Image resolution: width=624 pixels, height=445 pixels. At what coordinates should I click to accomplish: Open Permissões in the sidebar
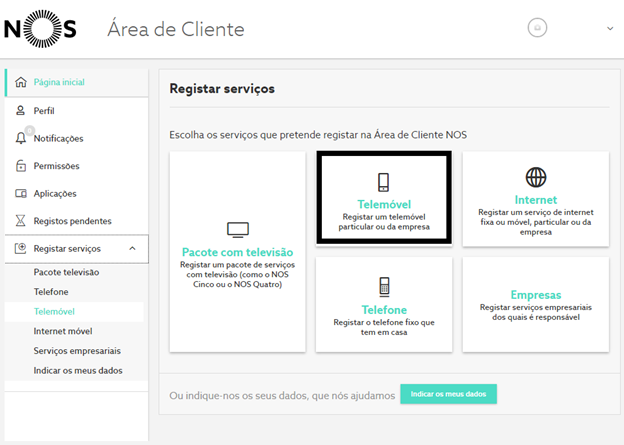(57, 166)
